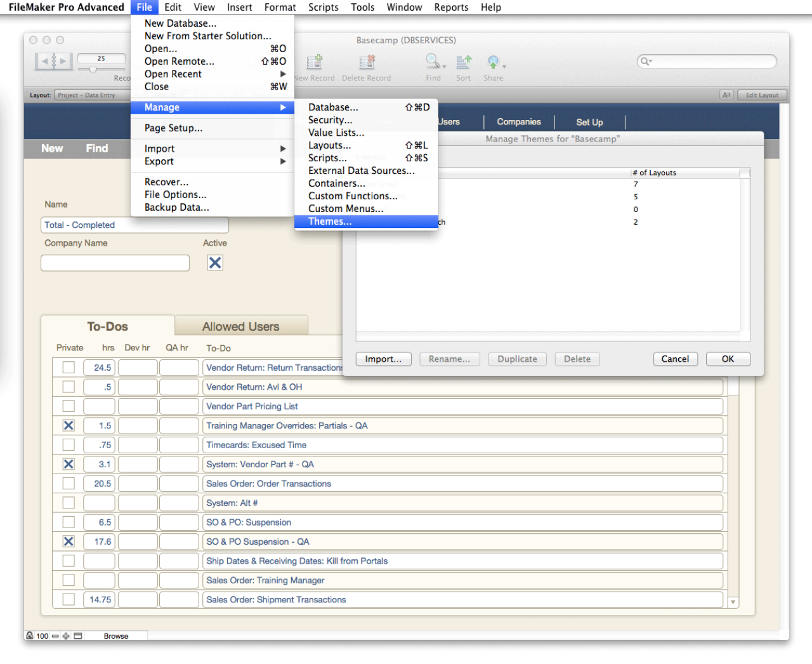Click the Find magnifier toolbar icon
812x664 pixels.
[x=433, y=61]
